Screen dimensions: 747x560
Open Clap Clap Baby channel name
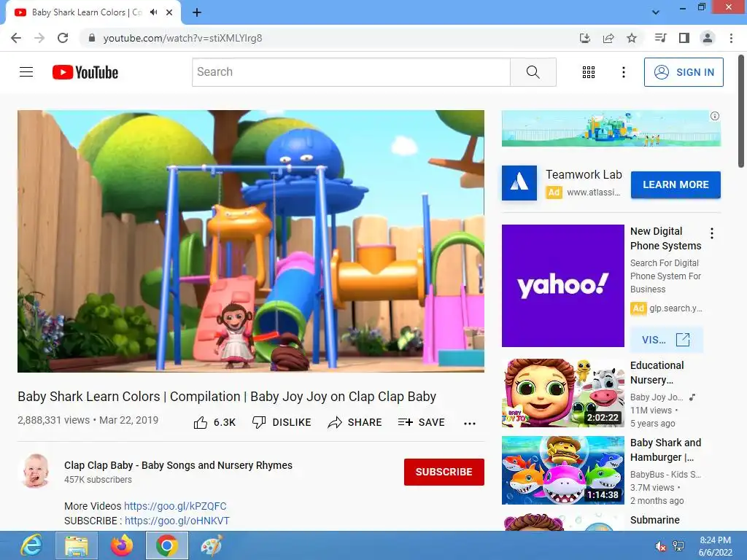(178, 465)
